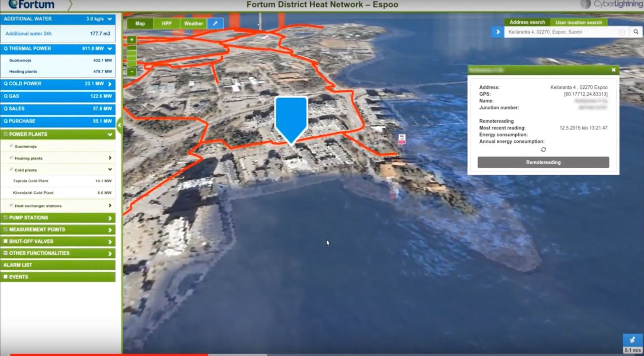This screenshot has width=644, height=356.
Task: Collapse the Q Thermal Power section chevron
Action: pyautogui.click(x=109, y=49)
